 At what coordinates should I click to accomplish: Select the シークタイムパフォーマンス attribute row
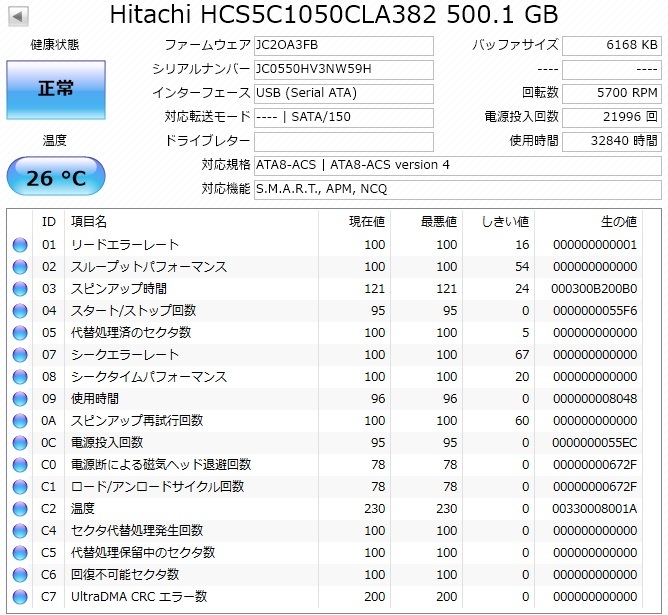coord(327,377)
